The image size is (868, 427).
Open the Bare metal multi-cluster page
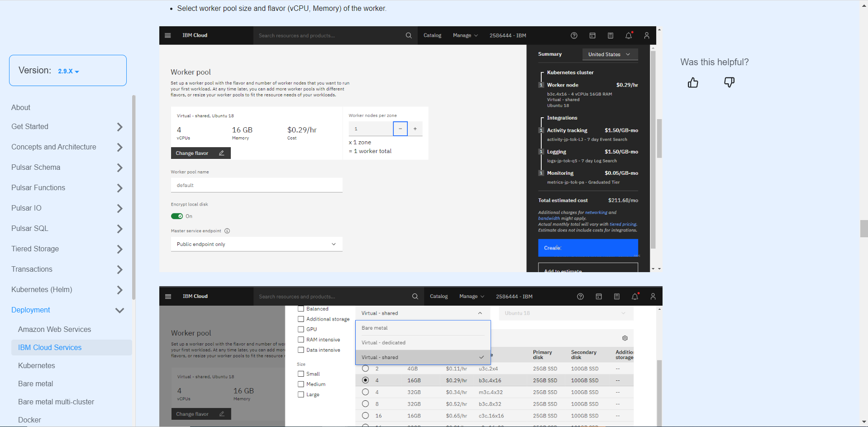click(x=56, y=402)
